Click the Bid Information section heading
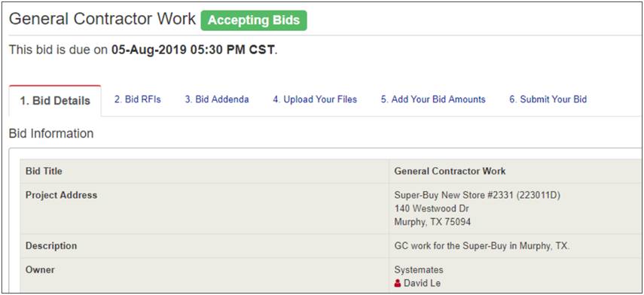The height and width of the screenshot is (295, 644). [x=51, y=133]
